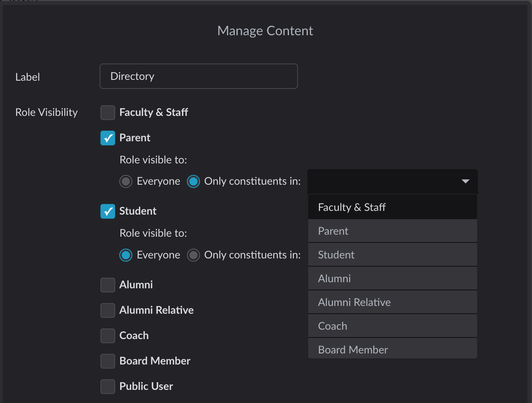Choose Coach in the dropdown list
The image size is (532, 403).
point(393,326)
